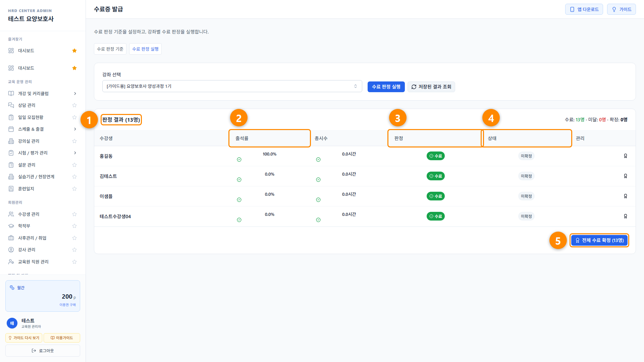Toggle favorite star for 강의실 관리
The image size is (644, 362).
point(74,141)
